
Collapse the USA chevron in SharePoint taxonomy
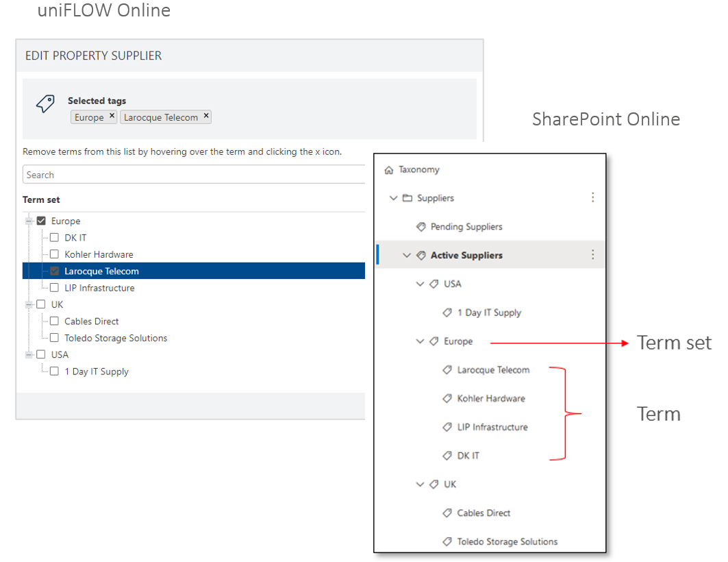(421, 284)
